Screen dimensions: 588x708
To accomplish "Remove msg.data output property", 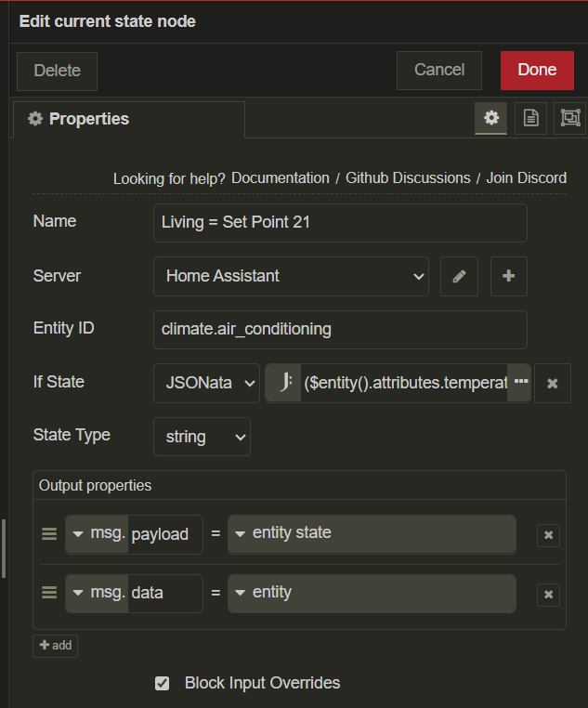I will (548, 594).
